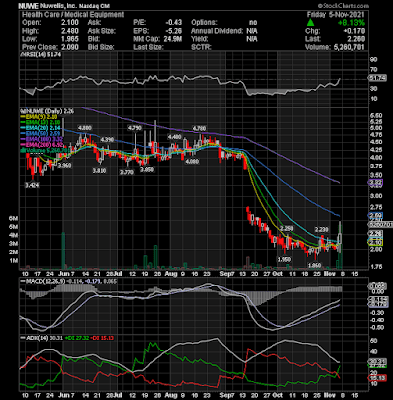Select the Prev Close value 2.090
Screen dimensions: 393x400
[70, 47]
